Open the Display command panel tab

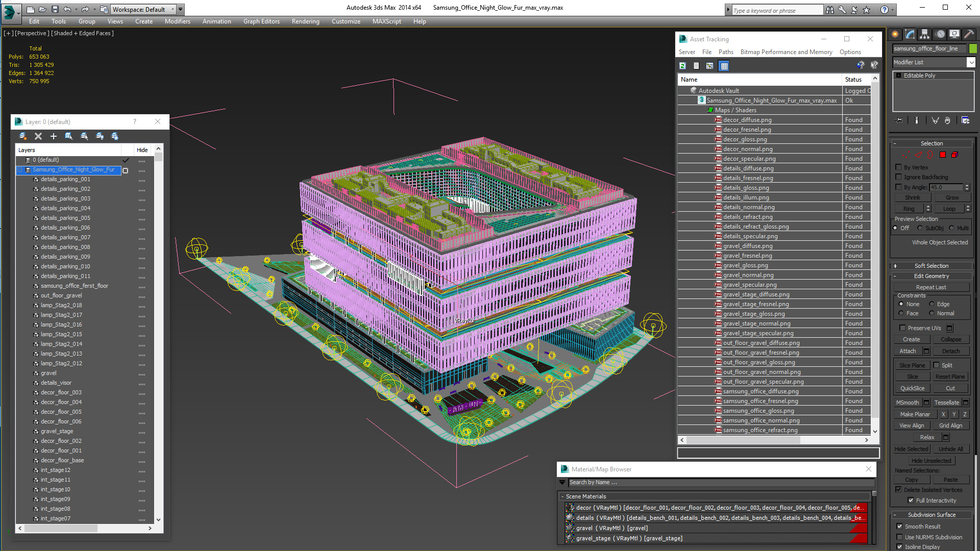pos(954,34)
